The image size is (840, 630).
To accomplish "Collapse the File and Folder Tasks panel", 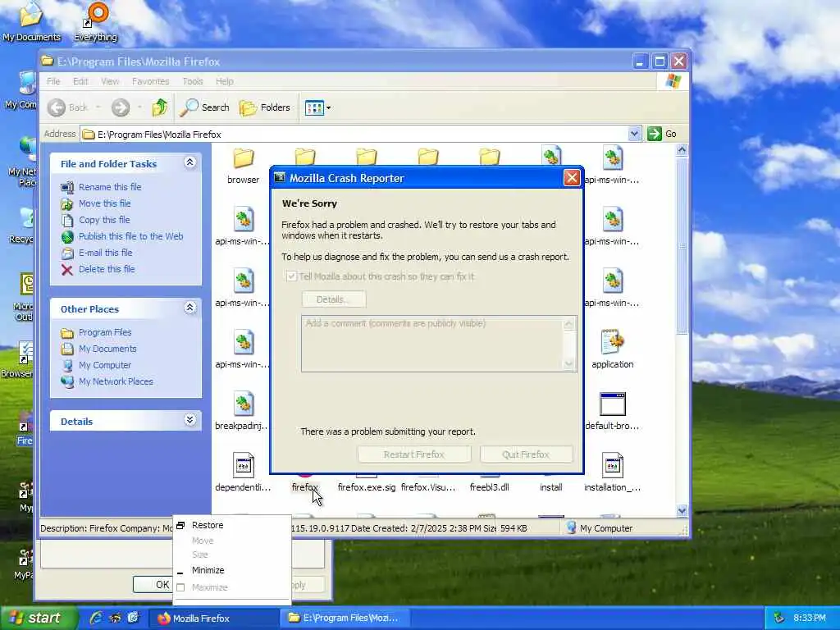I will (x=189, y=162).
